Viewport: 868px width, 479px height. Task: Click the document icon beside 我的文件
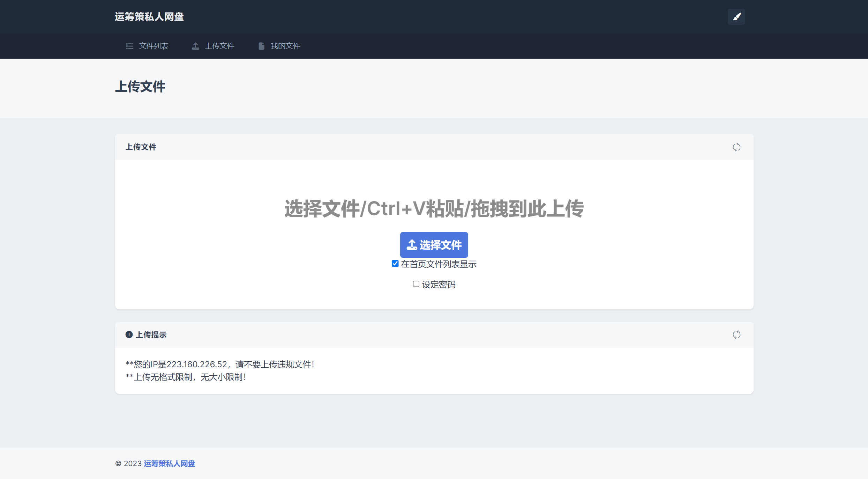tap(261, 46)
